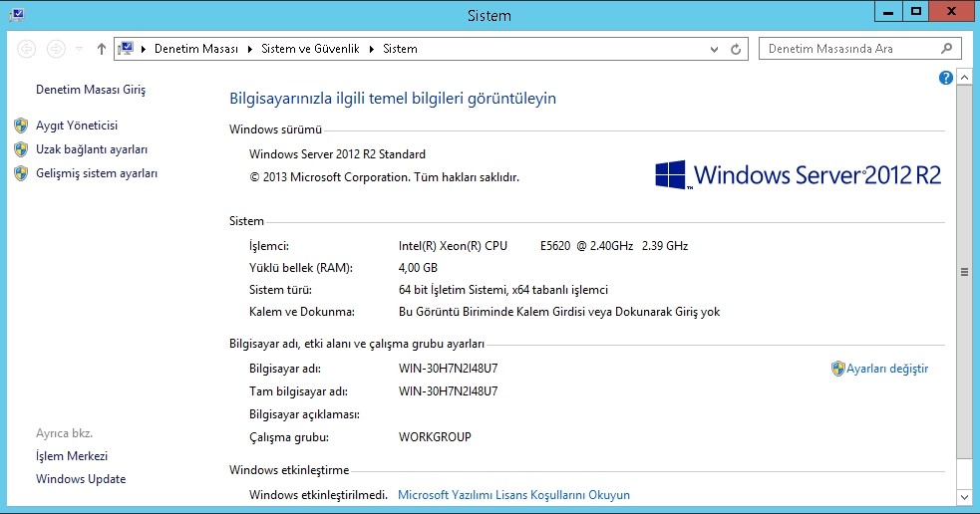This screenshot has height=514, width=980.
Task: Select Sistem ve Güvenlik breadcrumb
Action: (310, 49)
